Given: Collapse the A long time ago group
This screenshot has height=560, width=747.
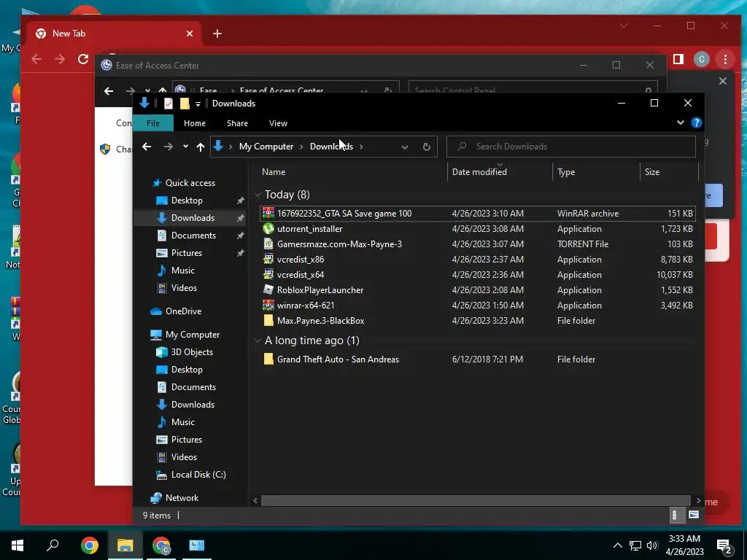Looking at the screenshot, I should click(x=258, y=341).
